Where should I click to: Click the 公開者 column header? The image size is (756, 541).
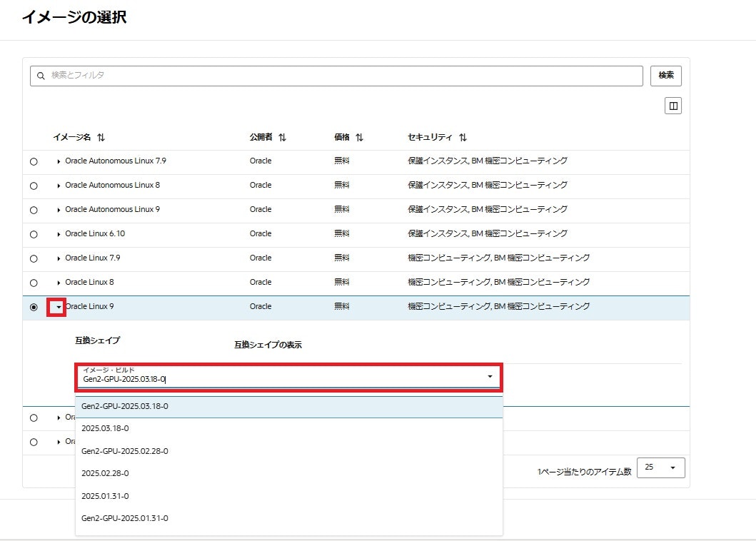click(261, 138)
